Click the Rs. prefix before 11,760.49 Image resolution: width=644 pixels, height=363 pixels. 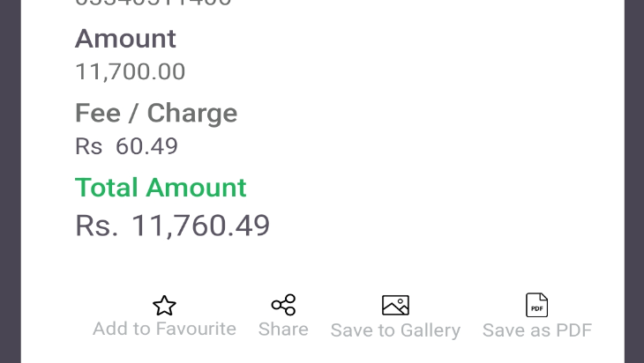[96, 226]
